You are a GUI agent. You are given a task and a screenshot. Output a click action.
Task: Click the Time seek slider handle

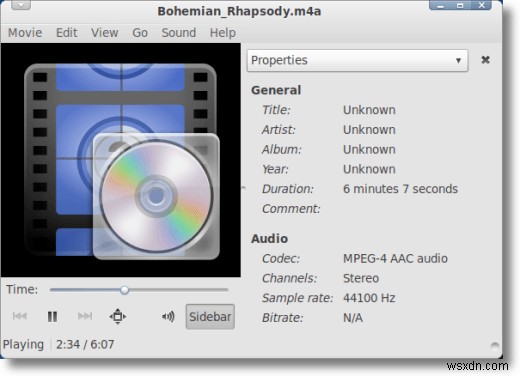pos(124,290)
